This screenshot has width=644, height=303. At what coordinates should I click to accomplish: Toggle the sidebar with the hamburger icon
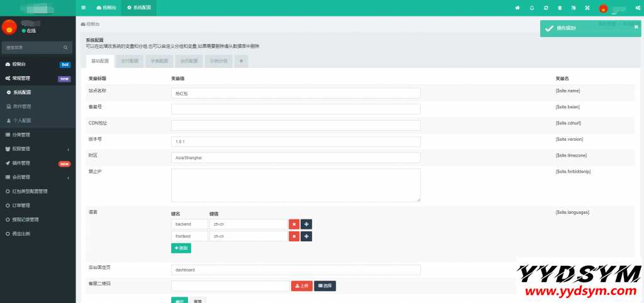click(84, 8)
